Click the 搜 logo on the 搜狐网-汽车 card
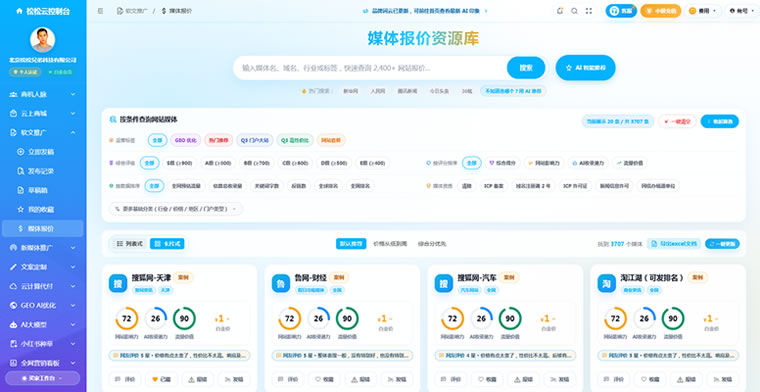 tap(443, 283)
